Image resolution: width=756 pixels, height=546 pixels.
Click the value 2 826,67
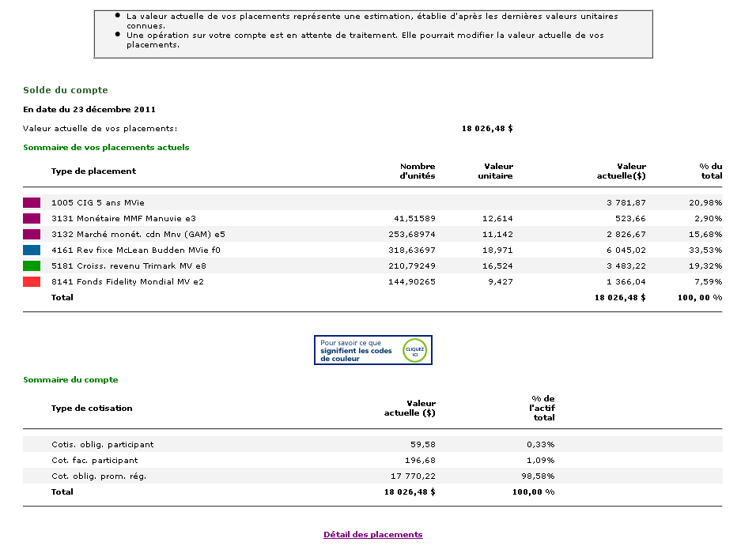[x=626, y=235]
